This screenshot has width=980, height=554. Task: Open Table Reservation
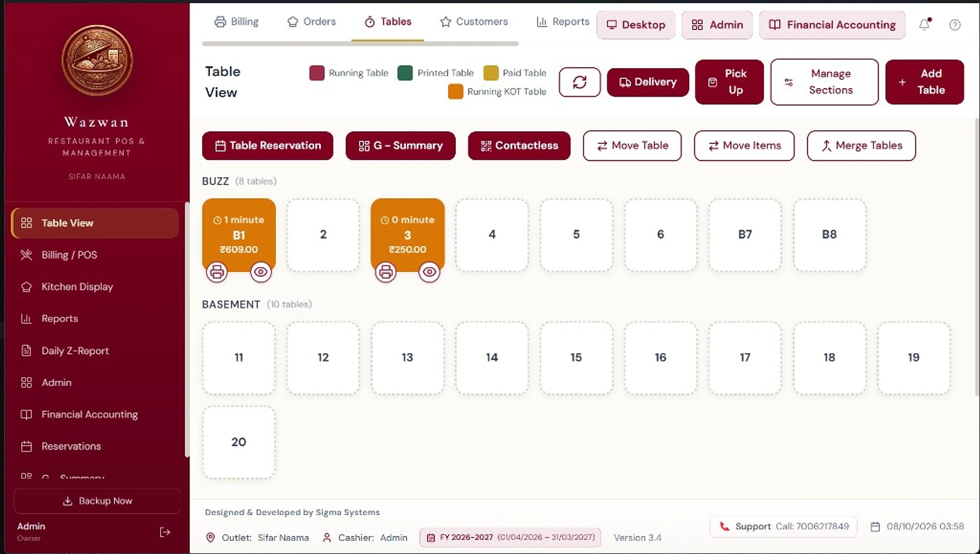point(267,145)
